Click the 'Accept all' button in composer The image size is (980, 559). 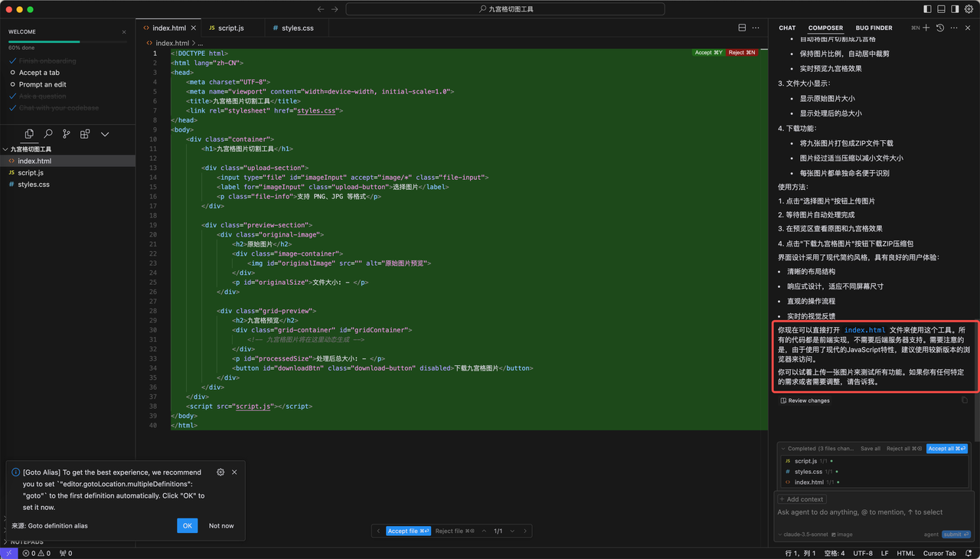point(947,449)
